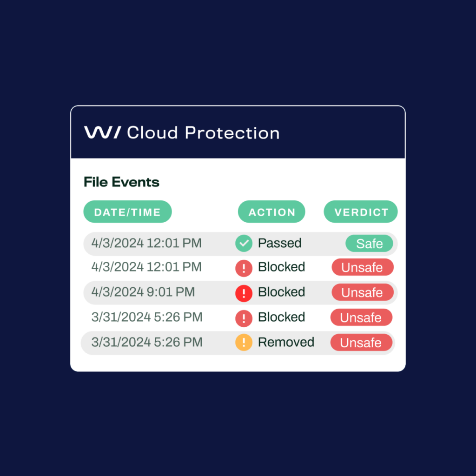Select the 4/3/2024 12:01 PM Passed event

point(240,244)
